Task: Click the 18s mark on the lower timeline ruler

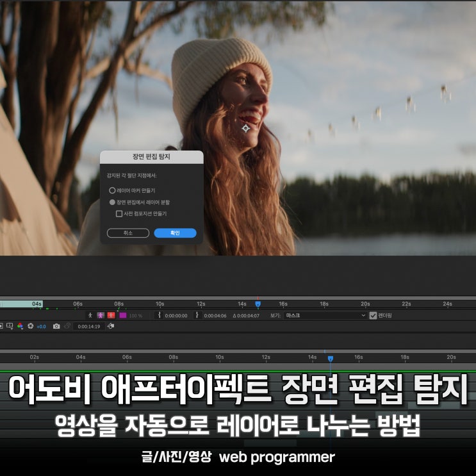Action: [x=405, y=357]
